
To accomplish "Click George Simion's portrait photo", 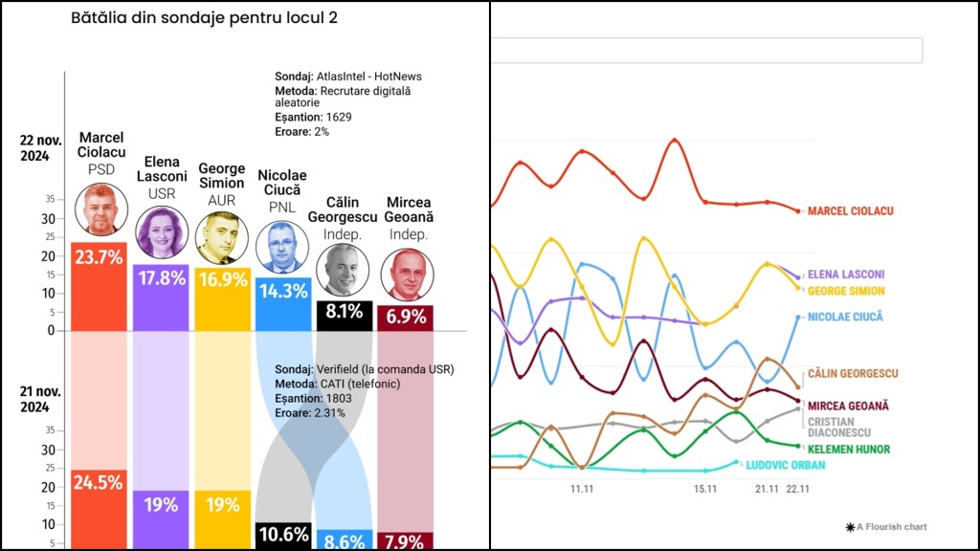I will click(221, 238).
